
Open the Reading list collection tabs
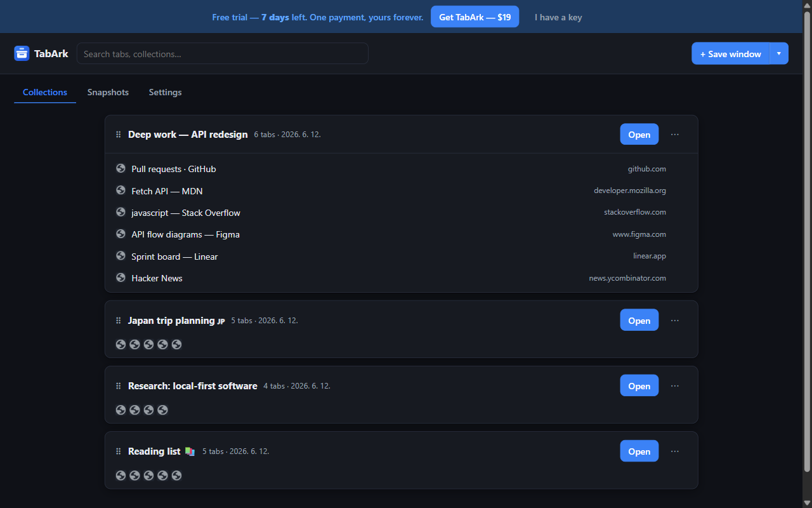(639, 451)
